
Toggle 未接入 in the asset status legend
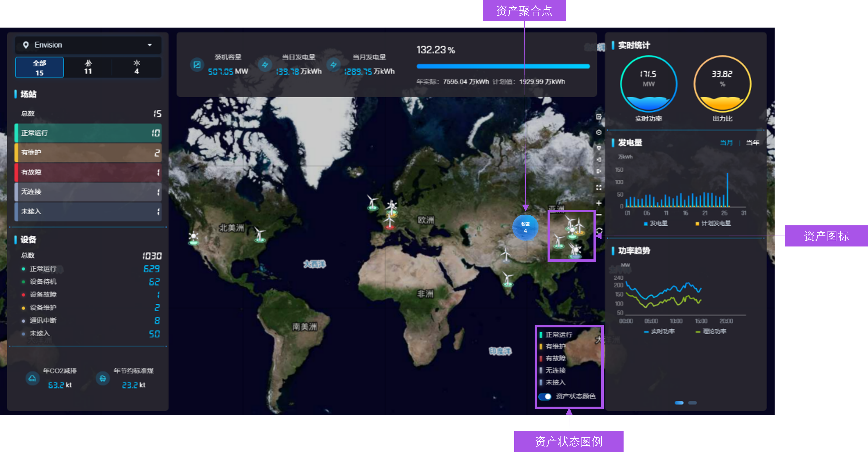coord(556,383)
